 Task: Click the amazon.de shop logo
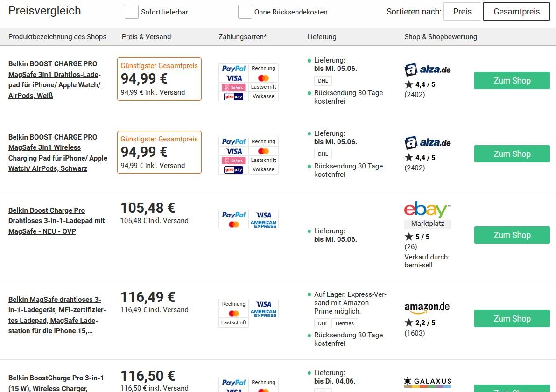coord(427,307)
